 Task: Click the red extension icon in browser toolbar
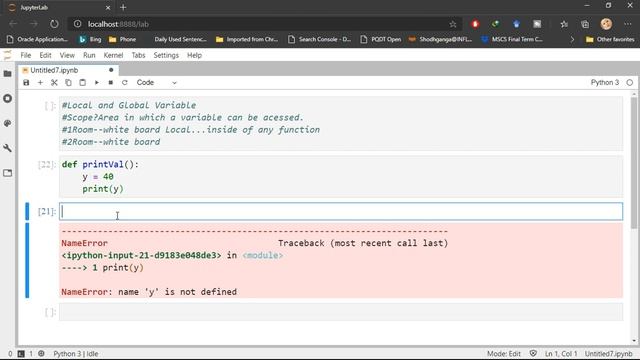click(475, 24)
